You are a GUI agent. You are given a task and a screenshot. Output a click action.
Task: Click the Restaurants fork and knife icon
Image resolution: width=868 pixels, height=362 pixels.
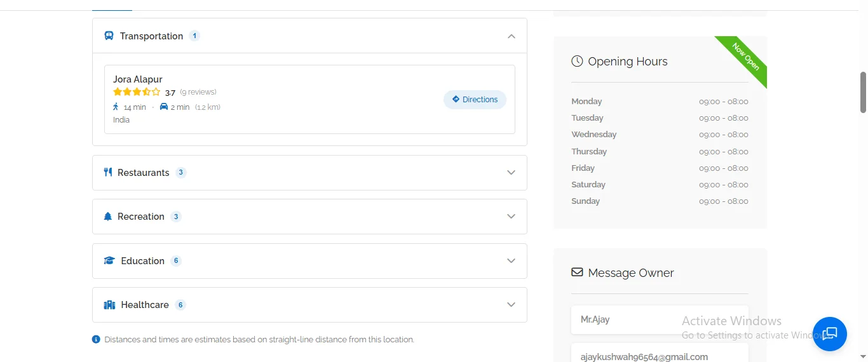tap(108, 172)
